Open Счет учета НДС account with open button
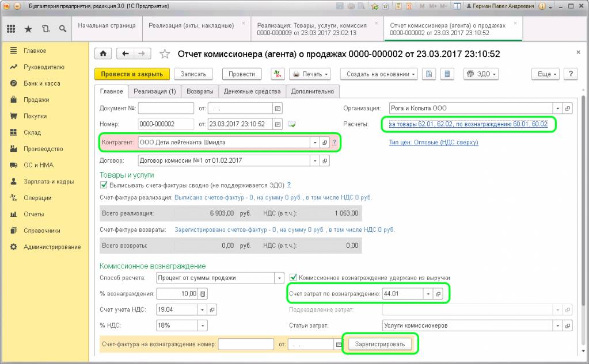The height and width of the screenshot is (364, 589). coord(212,309)
